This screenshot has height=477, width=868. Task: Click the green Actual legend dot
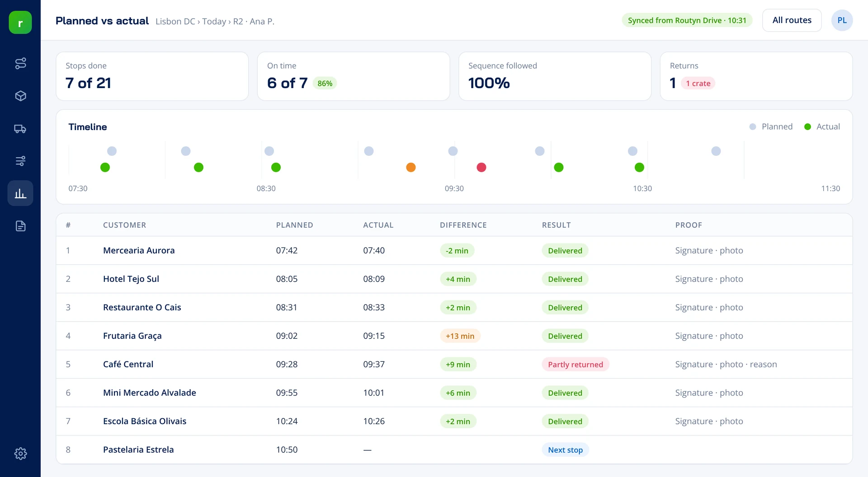807,127
